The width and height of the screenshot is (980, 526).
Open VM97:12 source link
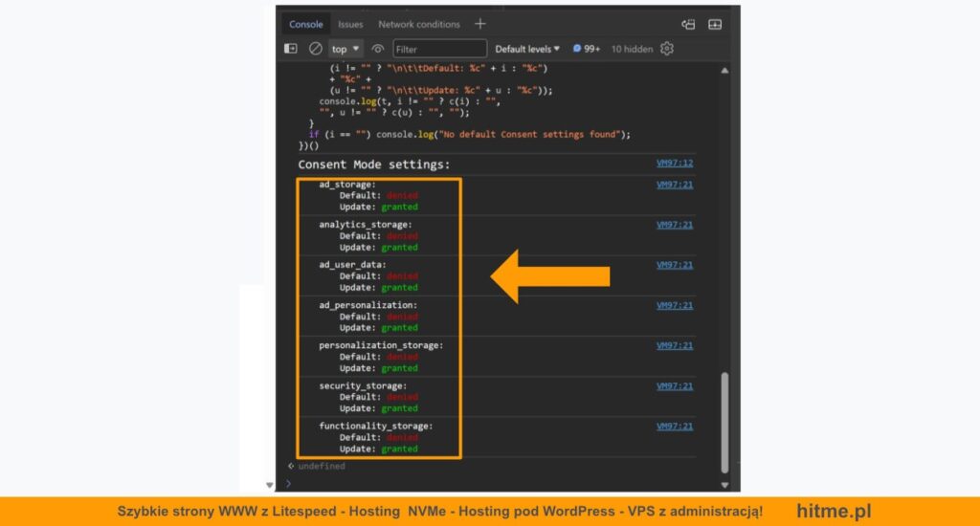coord(675,164)
